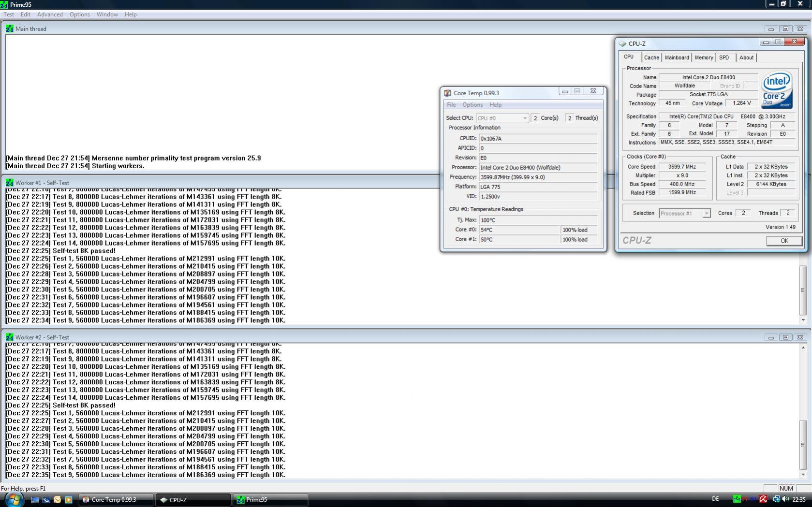Screen dimensions: 812x507
Task: Click CPUID value 0x1067A
Action: (x=538, y=138)
